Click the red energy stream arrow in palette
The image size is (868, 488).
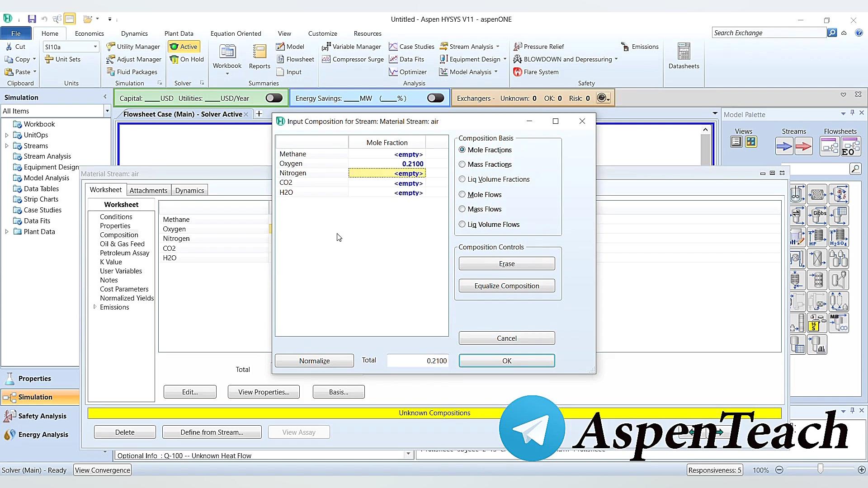coord(803,146)
